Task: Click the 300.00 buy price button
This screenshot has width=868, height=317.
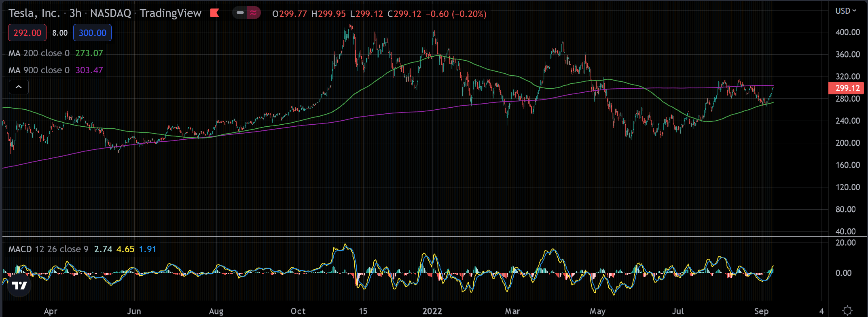Action: (92, 33)
